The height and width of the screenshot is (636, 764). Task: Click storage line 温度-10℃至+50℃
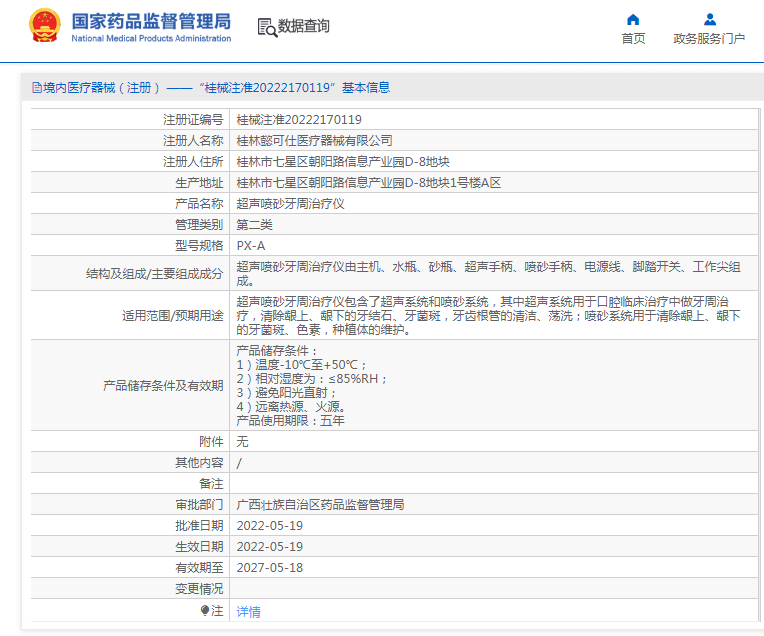coord(301,365)
